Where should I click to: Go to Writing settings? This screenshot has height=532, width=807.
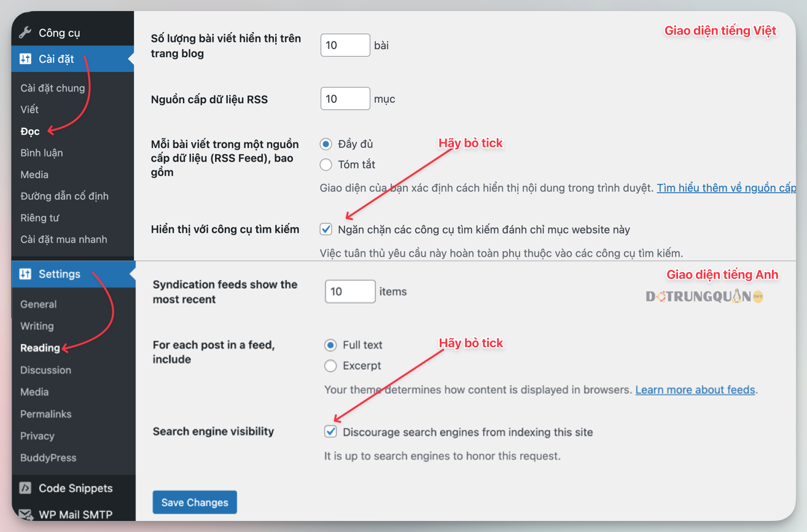coord(37,326)
